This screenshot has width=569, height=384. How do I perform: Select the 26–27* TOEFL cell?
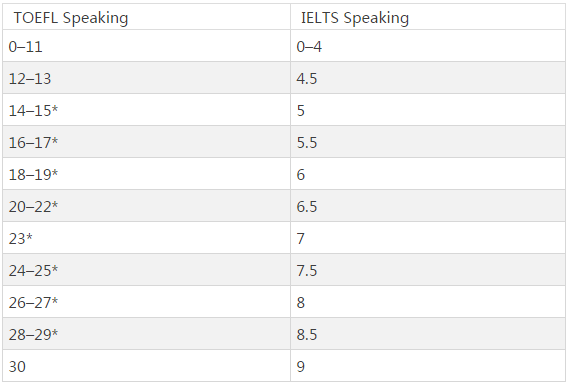[x=147, y=302]
